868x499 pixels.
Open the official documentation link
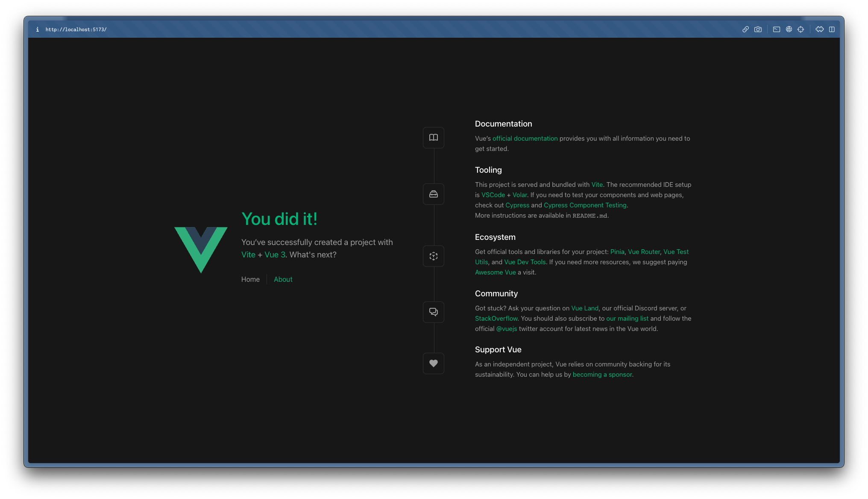click(525, 139)
